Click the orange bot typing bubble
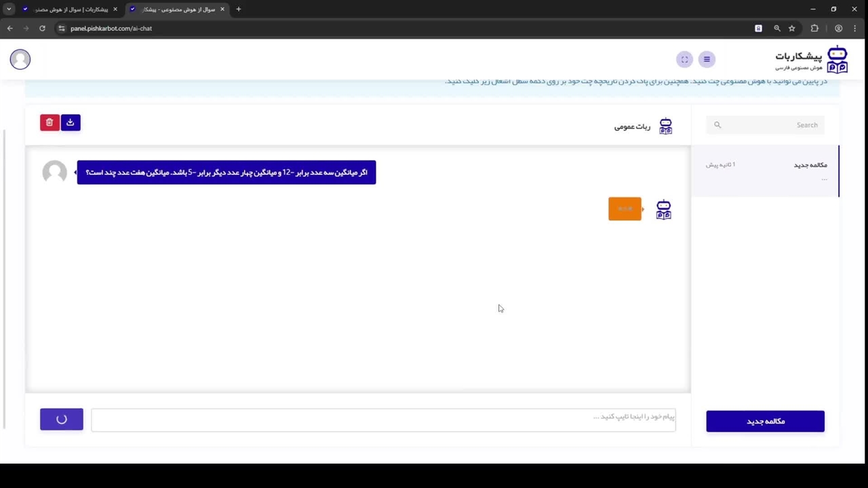The height and width of the screenshot is (488, 868). [x=625, y=209]
